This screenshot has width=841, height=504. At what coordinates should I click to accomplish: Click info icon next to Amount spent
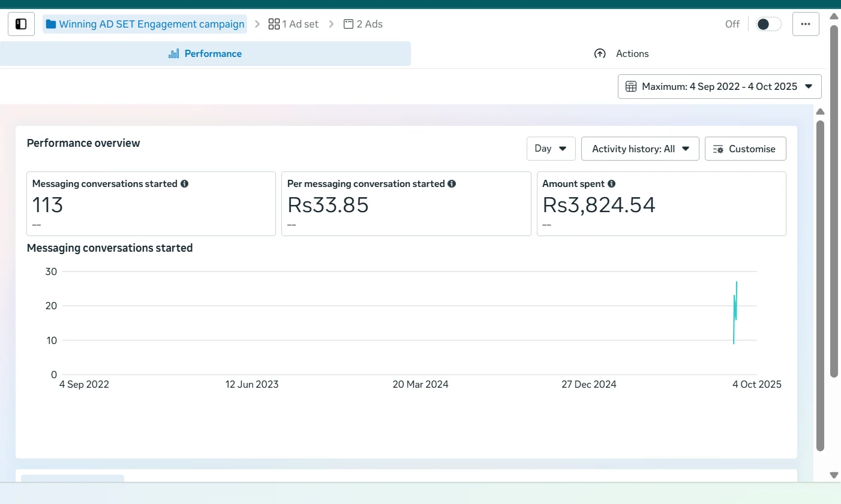tap(611, 184)
